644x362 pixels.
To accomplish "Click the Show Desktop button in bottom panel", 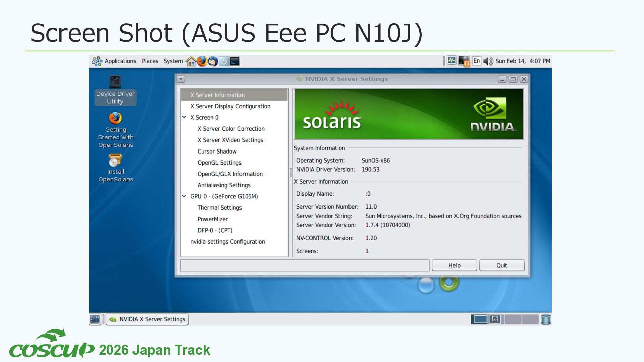I will [x=95, y=319].
